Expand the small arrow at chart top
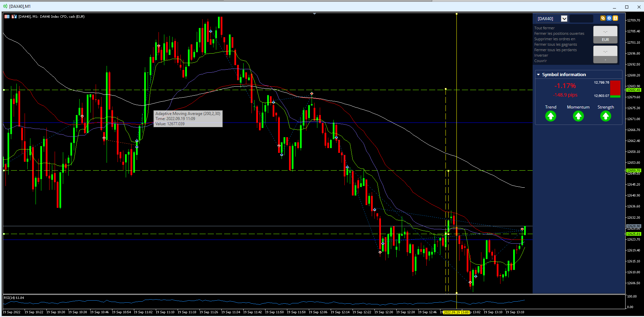Image resolution: width=644 pixels, height=317 pixels. [314, 14]
